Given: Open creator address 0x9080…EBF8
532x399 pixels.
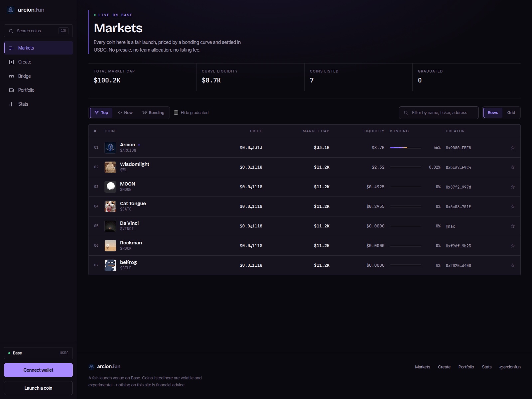Looking at the screenshot, I should (458, 148).
